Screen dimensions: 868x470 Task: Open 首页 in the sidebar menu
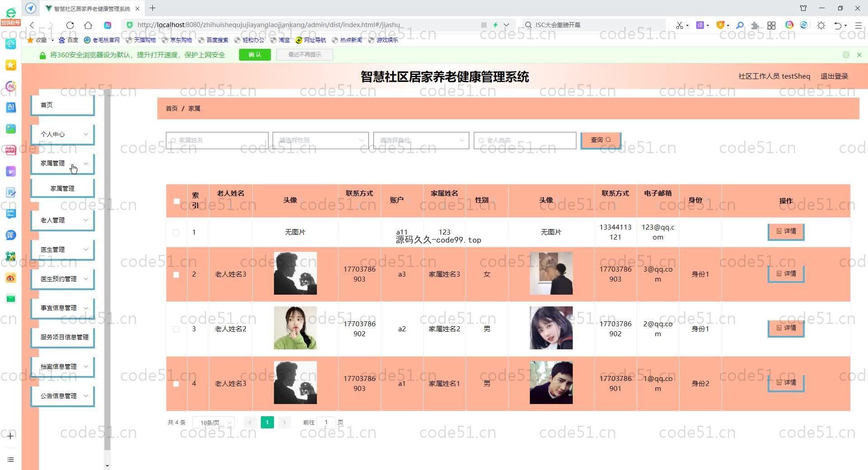[62, 105]
